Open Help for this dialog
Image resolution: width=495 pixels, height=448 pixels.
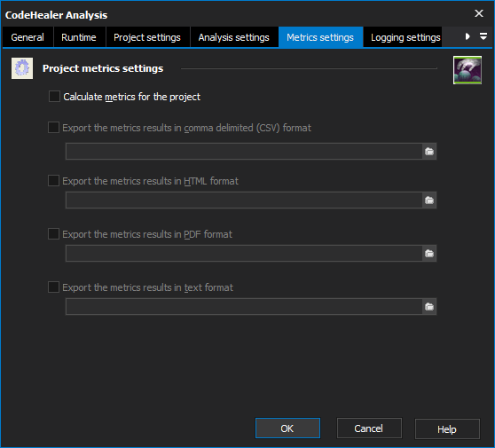point(447,428)
